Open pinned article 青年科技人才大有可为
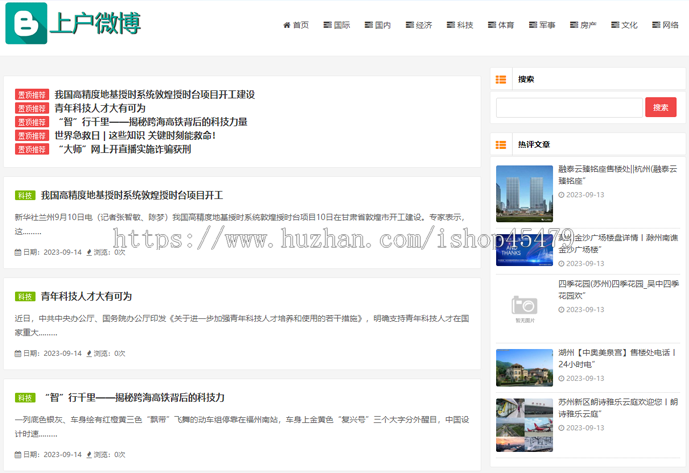 point(100,108)
